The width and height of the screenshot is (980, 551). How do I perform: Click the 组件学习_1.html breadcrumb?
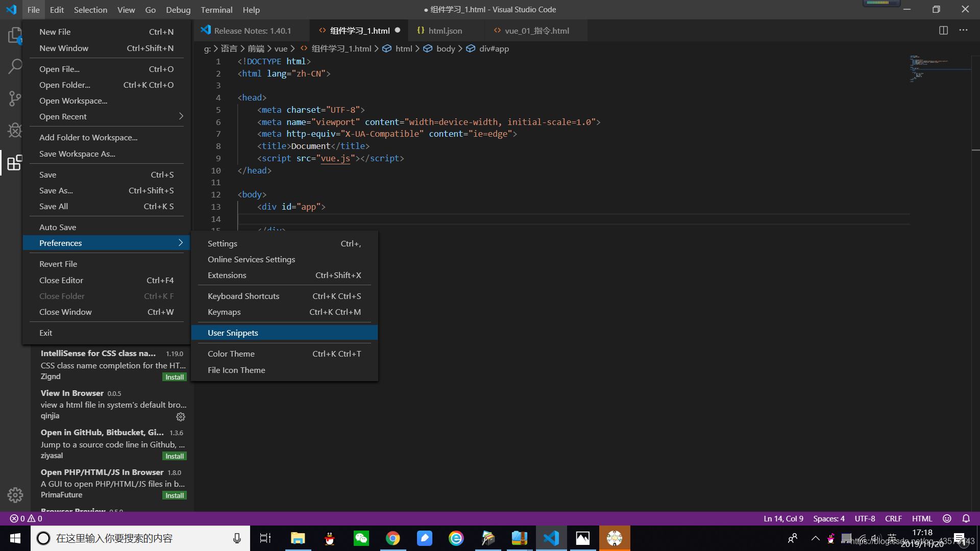click(x=341, y=48)
